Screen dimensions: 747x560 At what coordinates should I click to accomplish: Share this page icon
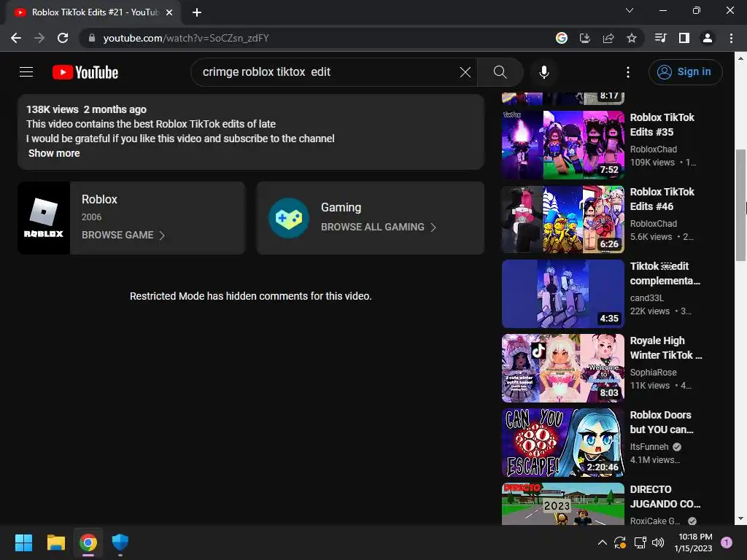pos(608,38)
